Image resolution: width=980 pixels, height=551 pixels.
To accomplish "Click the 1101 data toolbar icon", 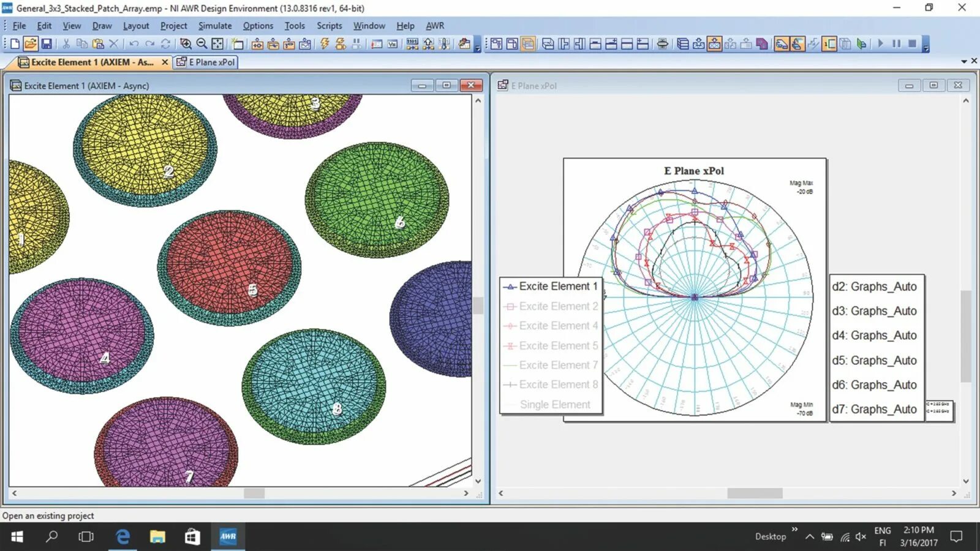I will coord(412,43).
